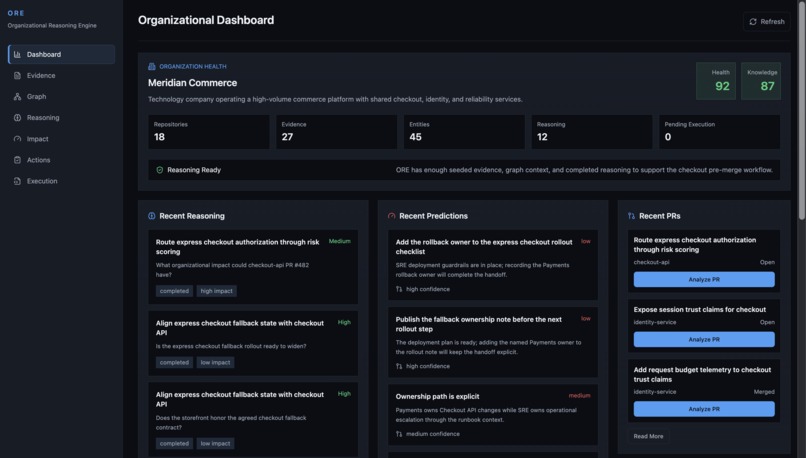Select the Knowledge score 87 tile

click(761, 81)
